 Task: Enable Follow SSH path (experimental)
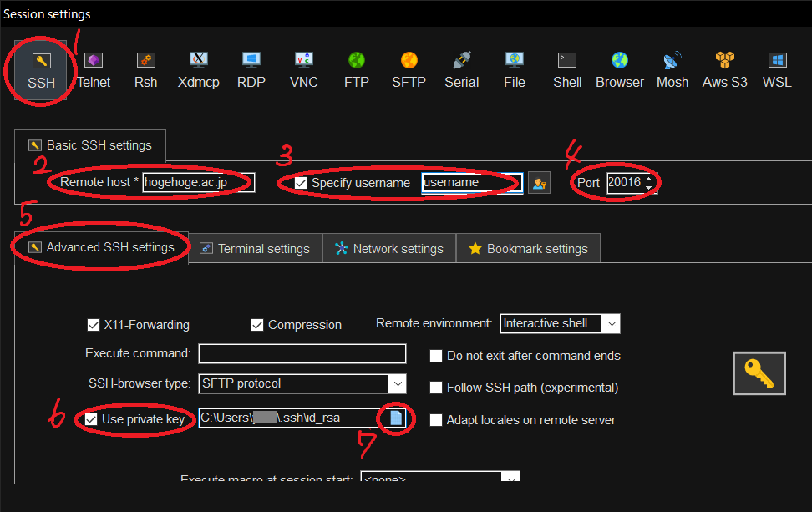point(436,388)
